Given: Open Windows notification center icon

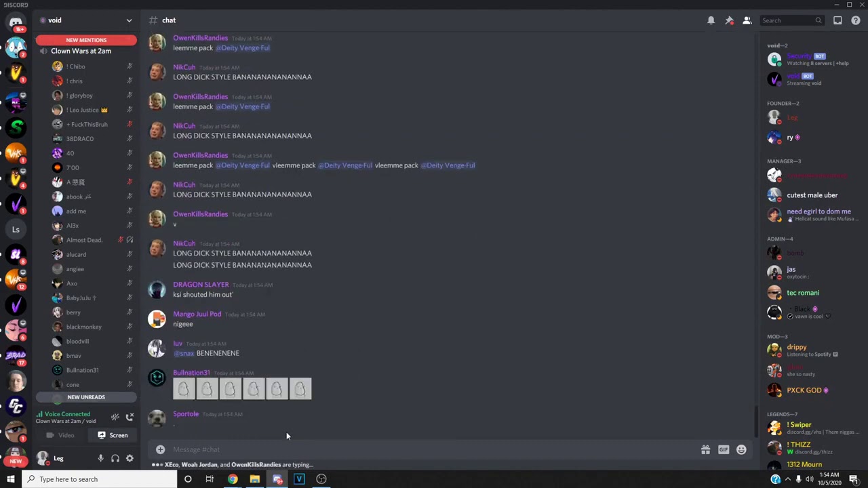Looking at the screenshot, I should [854, 479].
